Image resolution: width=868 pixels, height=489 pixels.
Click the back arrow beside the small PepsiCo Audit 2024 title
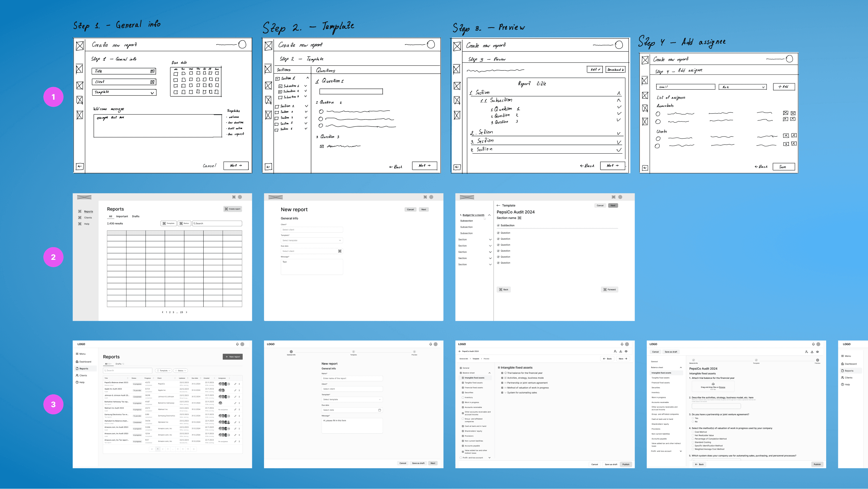coord(460,351)
